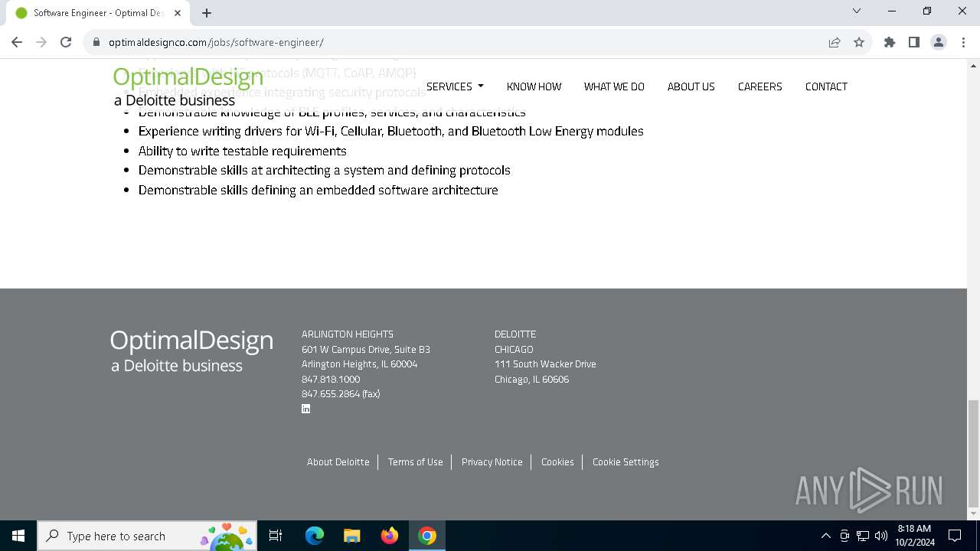This screenshot has width=980, height=551.
Task: Bookmark this page with the star
Action: [x=859, y=42]
